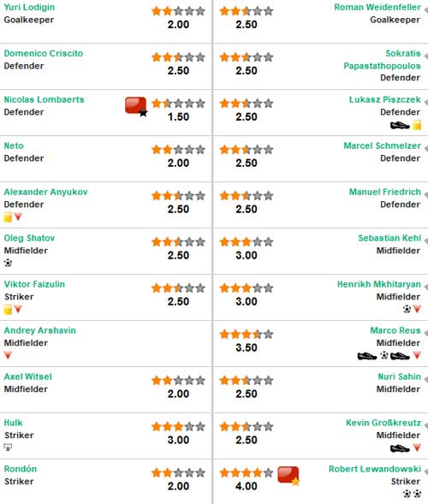Set Marco Reus star rating
Screen dimensions: 428x504
pos(247,335)
